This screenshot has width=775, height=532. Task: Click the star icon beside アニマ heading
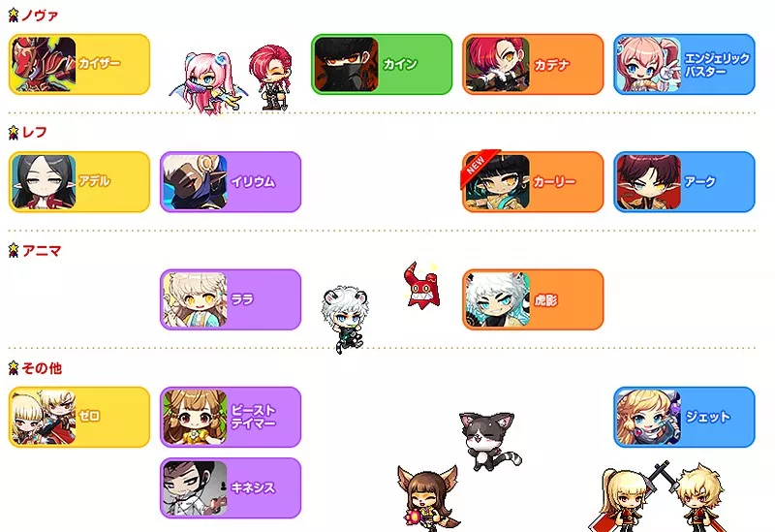(14, 250)
